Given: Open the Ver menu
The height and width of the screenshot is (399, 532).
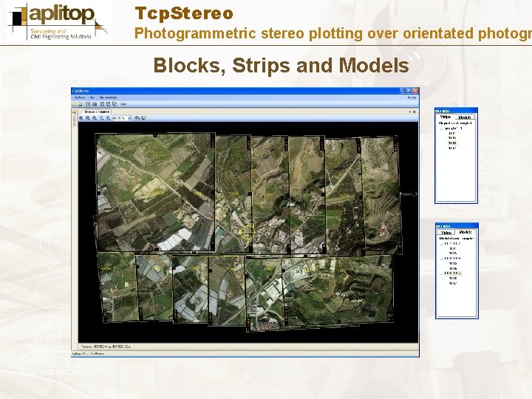Looking at the screenshot, I should point(92,98).
